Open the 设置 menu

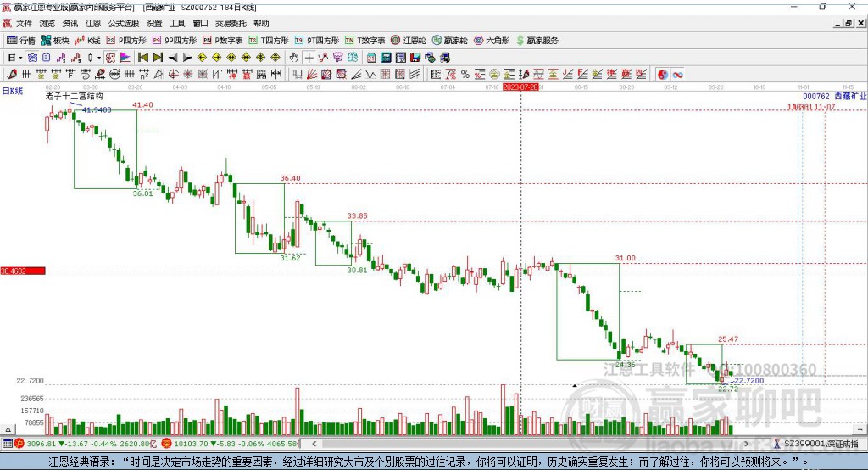(154, 23)
